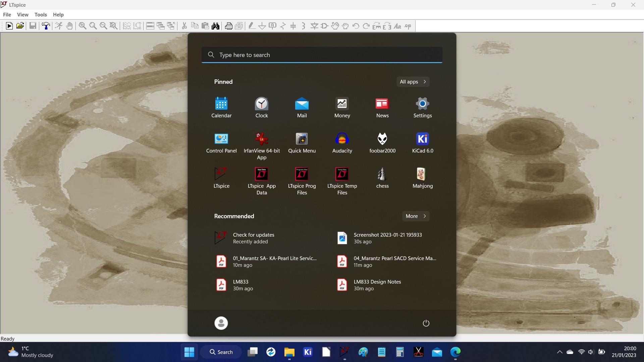
Task: Select the Place Component gate icon
Action: click(325, 26)
